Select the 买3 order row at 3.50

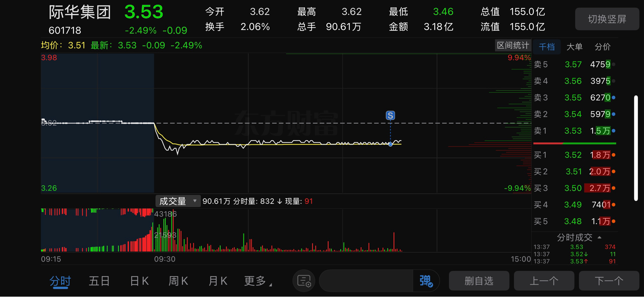pyautogui.click(x=574, y=188)
